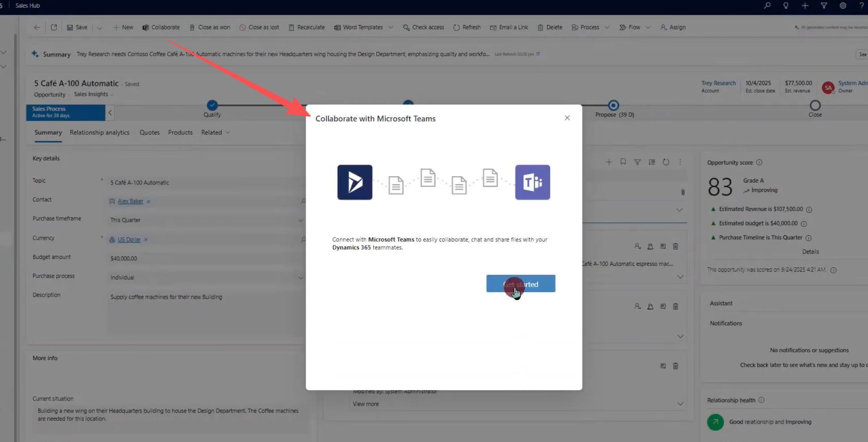The height and width of the screenshot is (442, 868).
Task: Open the timeline filter funnel
Action: 637,162
